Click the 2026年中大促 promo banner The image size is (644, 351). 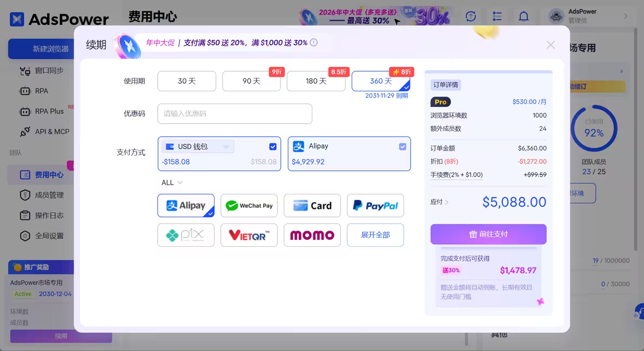point(375,16)
